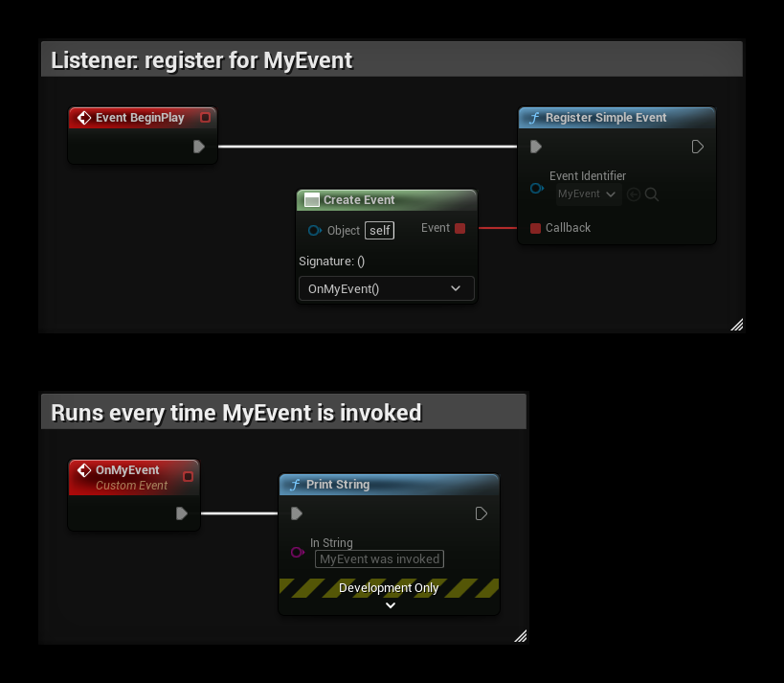
Task: Click the white wire from BeginPlay to Register
Action: coord(368,147)
